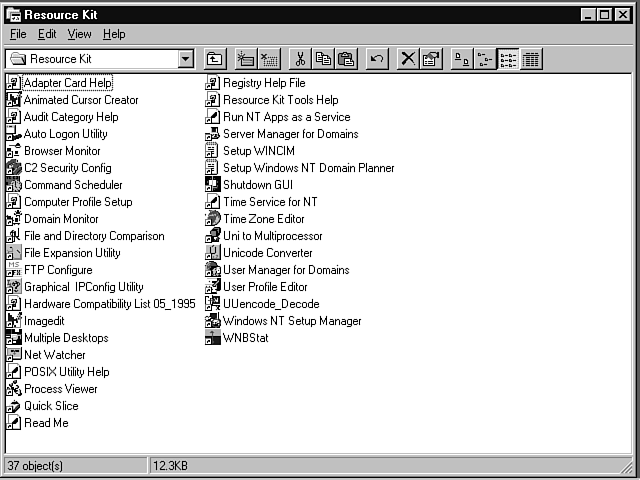Image resolution: width=640 pixels, height=480 pixels.
Task: Select the Windows NT Setup Manager item
Action: (291, 321)
